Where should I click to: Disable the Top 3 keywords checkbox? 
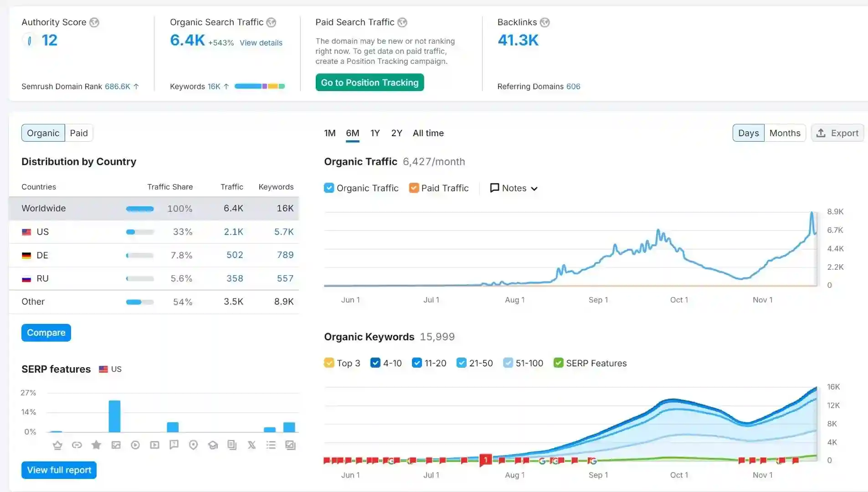[329, 363]
